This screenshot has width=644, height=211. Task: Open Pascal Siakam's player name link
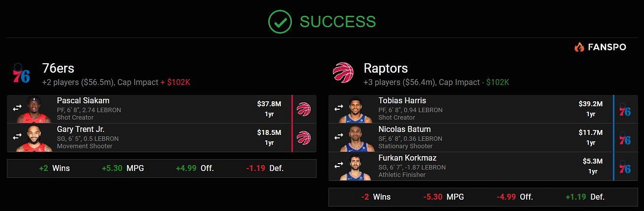[x=83, y=101]
